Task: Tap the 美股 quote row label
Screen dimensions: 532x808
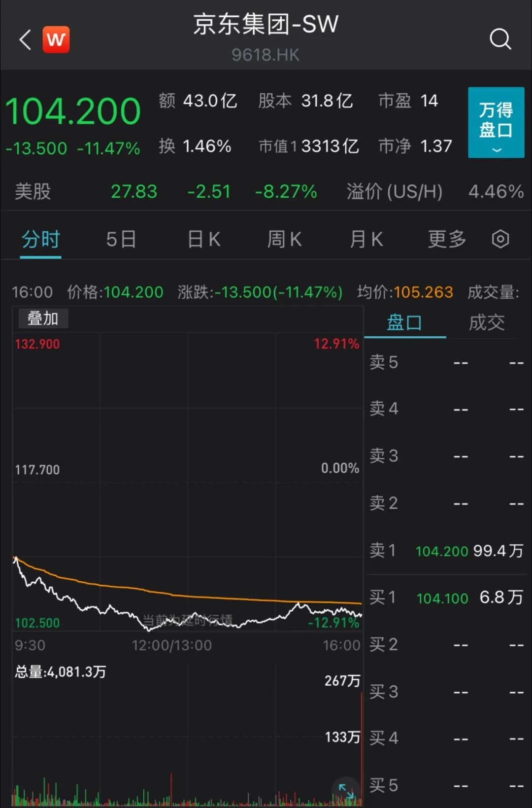Action: 33,191
